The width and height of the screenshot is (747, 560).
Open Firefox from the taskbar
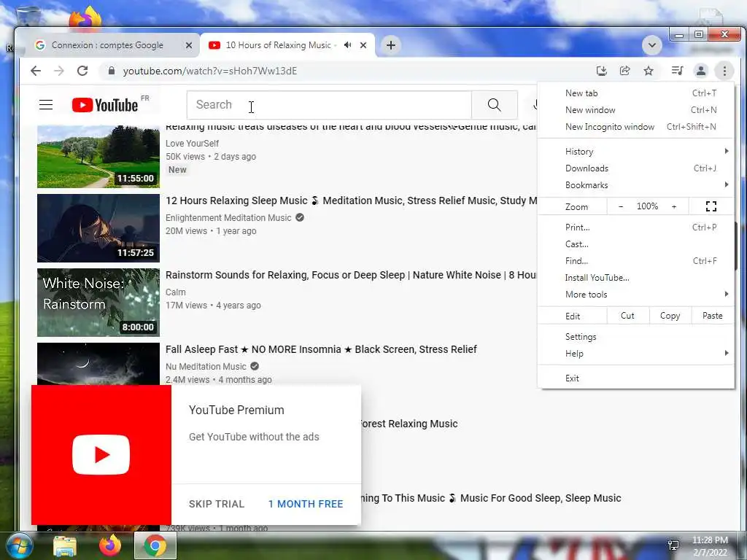pyautogui.click(x=110, y=545)
